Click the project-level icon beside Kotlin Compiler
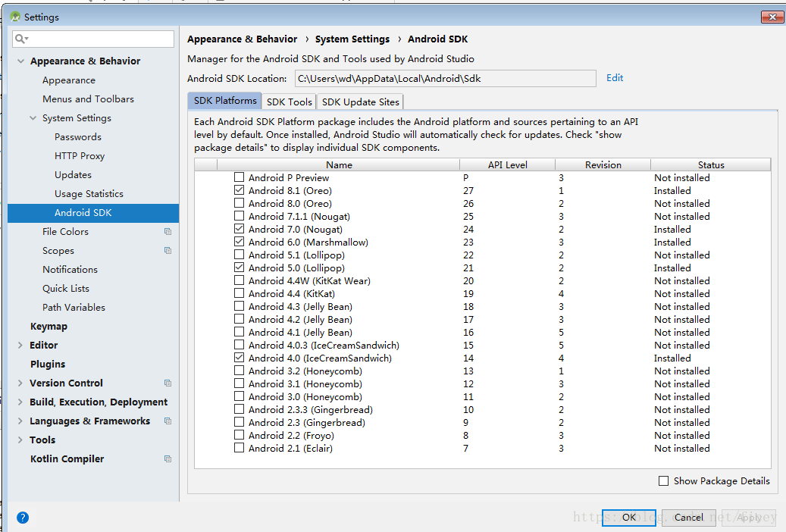The image size is (786, 532). tap(168, 458)
